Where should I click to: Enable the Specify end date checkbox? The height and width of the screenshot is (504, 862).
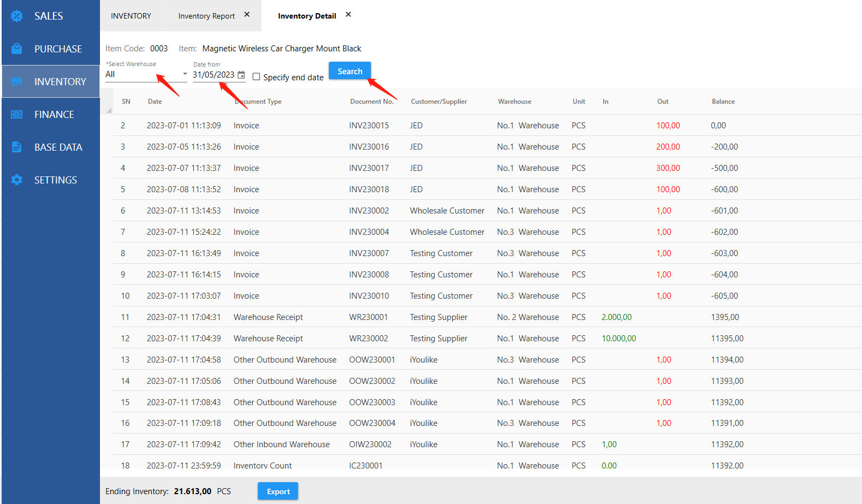pyautogui.click(x=256, y=77)
